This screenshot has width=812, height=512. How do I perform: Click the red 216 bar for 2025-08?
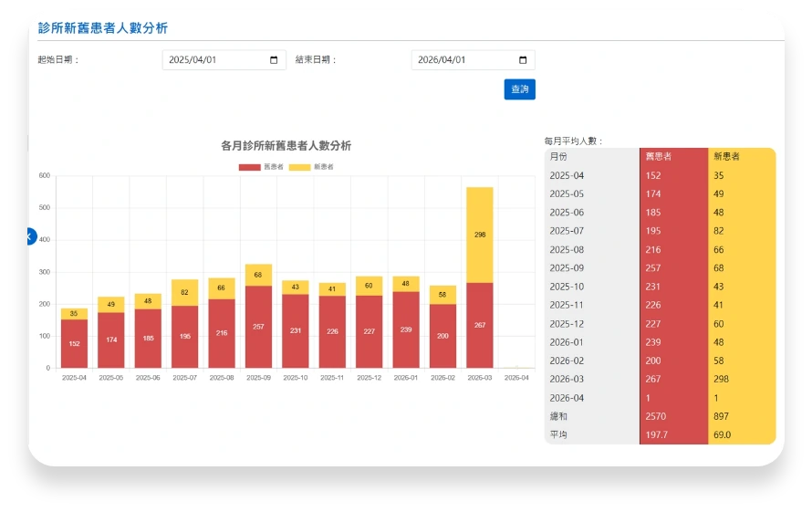tap(222, 333)
